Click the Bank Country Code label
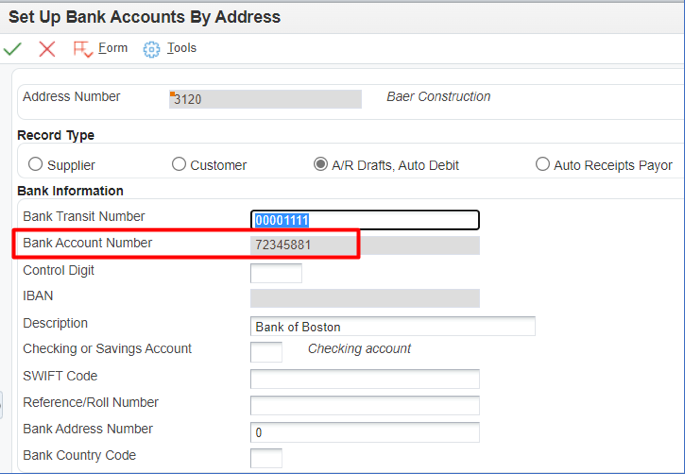Image resolution: width=685 pixels, height=474 pixels. [80, 455]
